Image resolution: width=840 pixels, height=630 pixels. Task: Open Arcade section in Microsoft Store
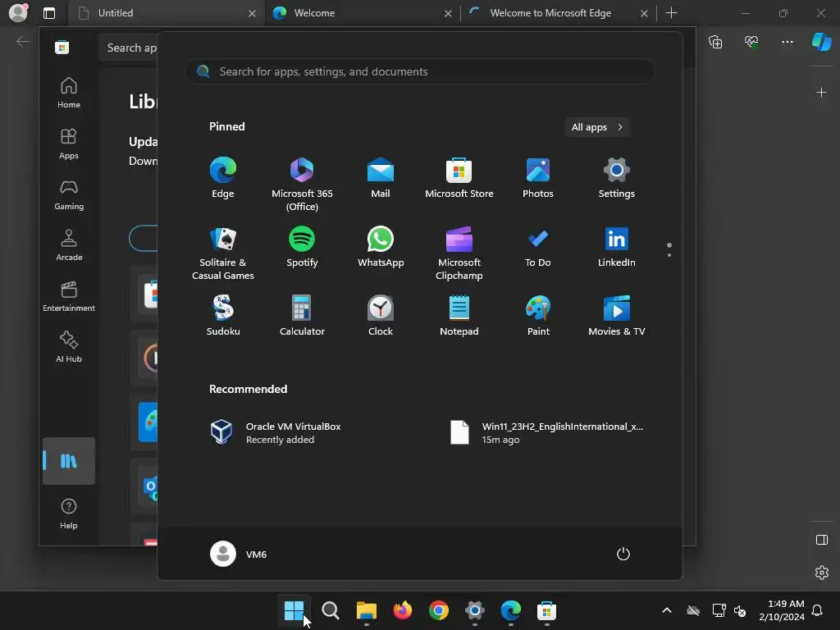[69, 245]
